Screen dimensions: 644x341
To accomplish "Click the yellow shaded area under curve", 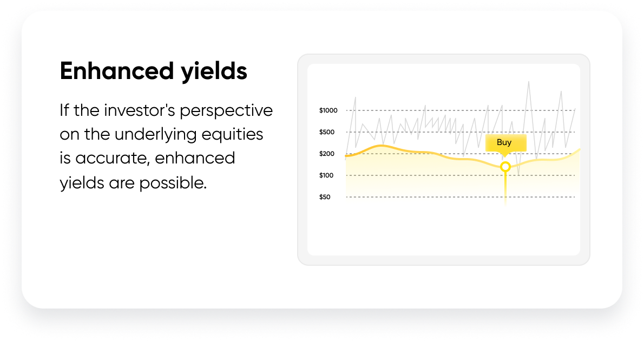I will (x=411, y=176).
